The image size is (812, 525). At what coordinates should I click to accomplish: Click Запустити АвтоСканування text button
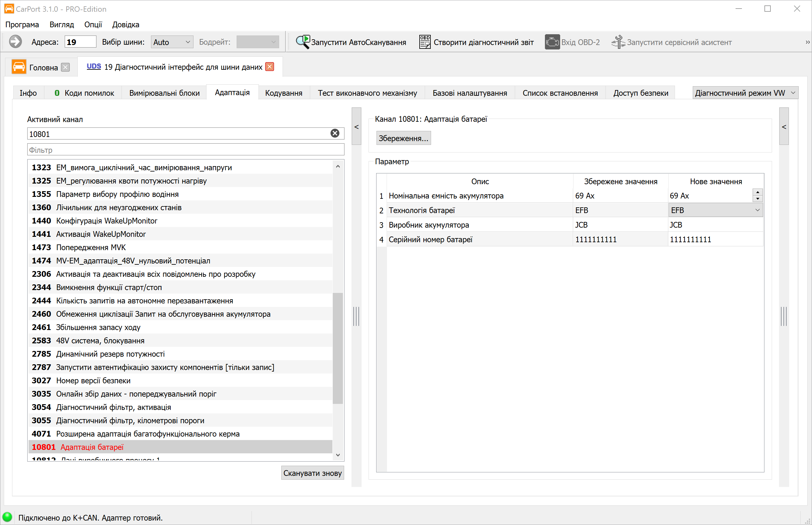(358, 42)
